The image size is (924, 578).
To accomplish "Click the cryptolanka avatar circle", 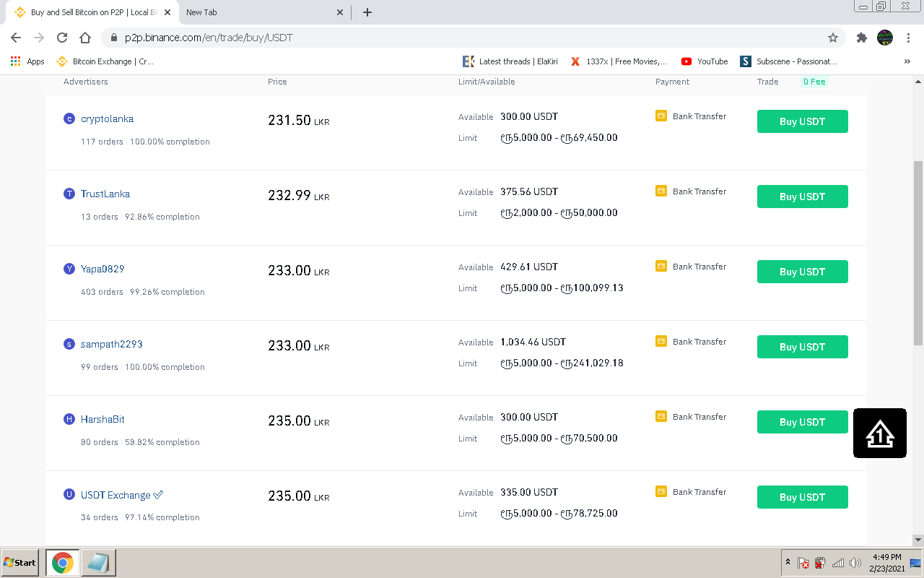I will (x=69, y=118).
